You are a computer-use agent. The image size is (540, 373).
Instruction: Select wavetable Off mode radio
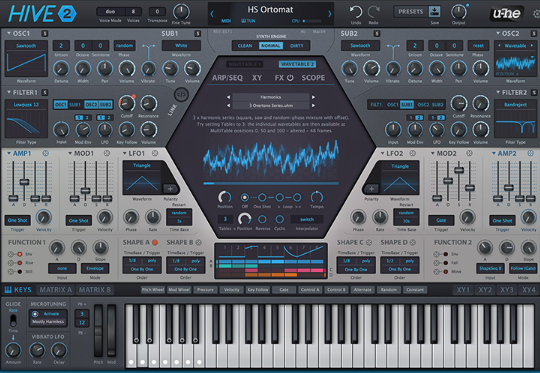pos(245,197)
